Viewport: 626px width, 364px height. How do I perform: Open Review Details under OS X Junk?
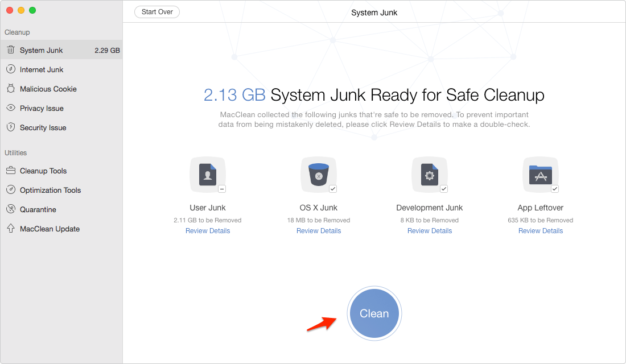point(318,230)
